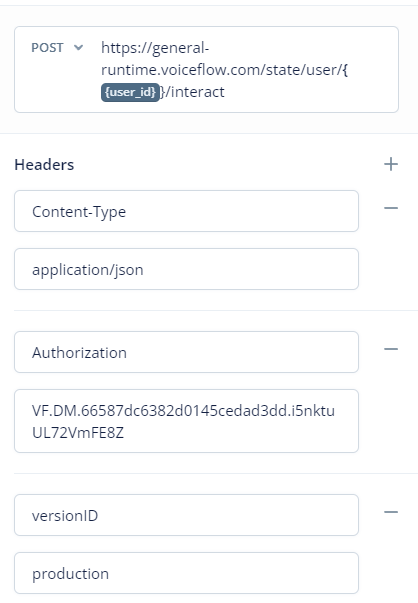Edit the Authorization header key field
418x603 pixels.
click(x=187, y=352)
